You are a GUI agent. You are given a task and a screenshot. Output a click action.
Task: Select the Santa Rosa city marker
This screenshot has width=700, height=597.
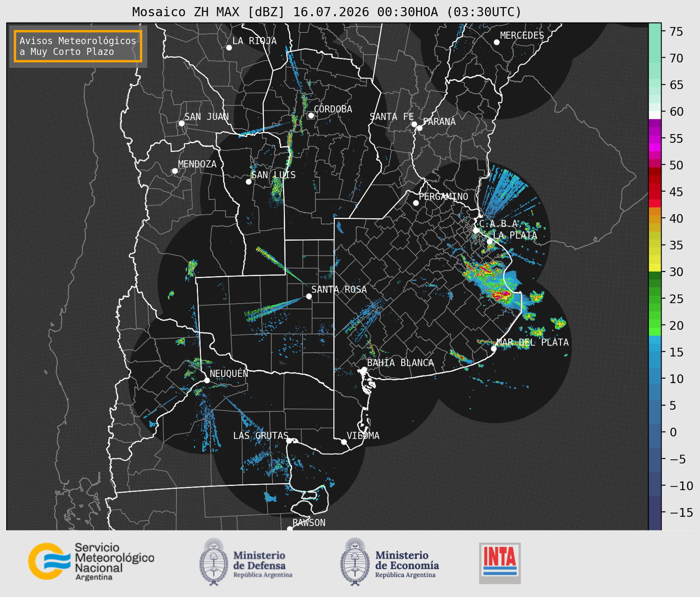point(309,296)
